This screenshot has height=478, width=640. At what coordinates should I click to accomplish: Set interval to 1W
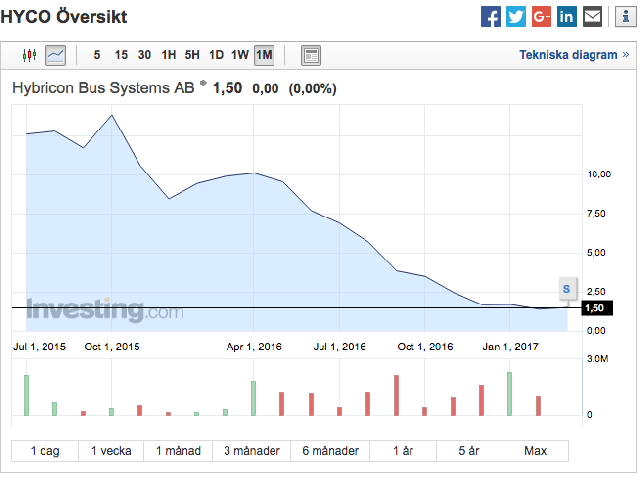click(240, 55)
